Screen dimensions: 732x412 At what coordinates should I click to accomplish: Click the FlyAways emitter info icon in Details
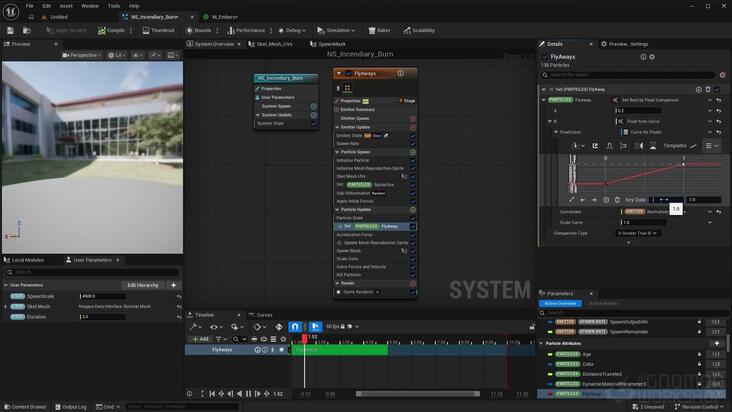pyautogui.click(x=643, y=57)
